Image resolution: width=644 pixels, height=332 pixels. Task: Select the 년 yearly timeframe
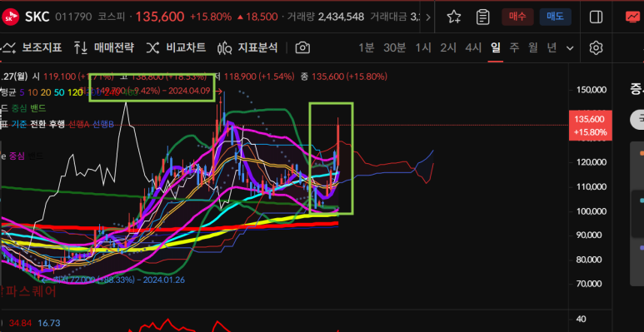coord(552,48)
